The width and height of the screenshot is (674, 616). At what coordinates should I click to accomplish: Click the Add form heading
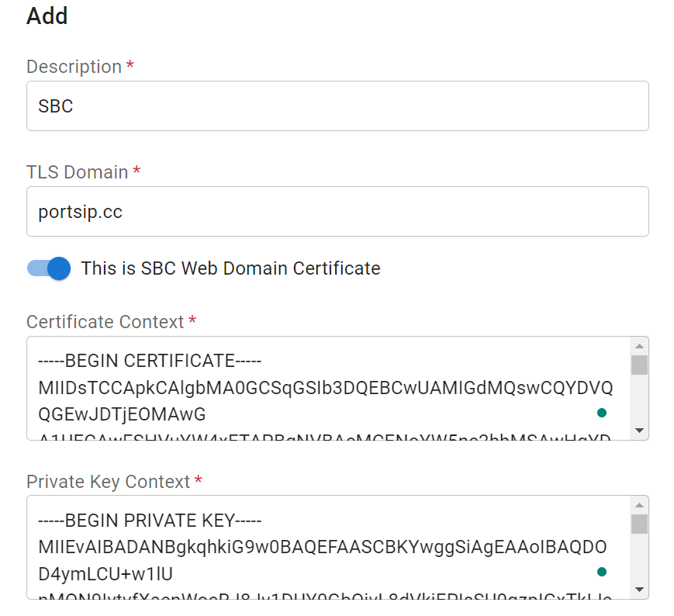(x=47, y=16)
